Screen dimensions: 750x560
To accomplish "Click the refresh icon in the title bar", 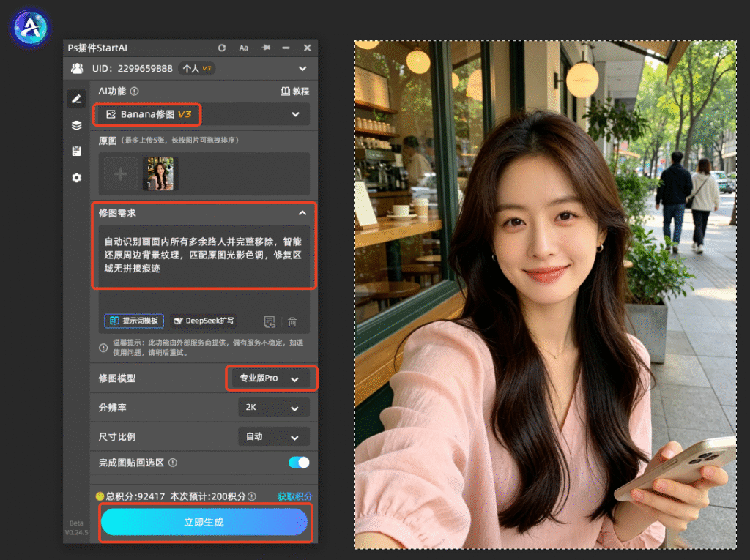I will 222,48.
